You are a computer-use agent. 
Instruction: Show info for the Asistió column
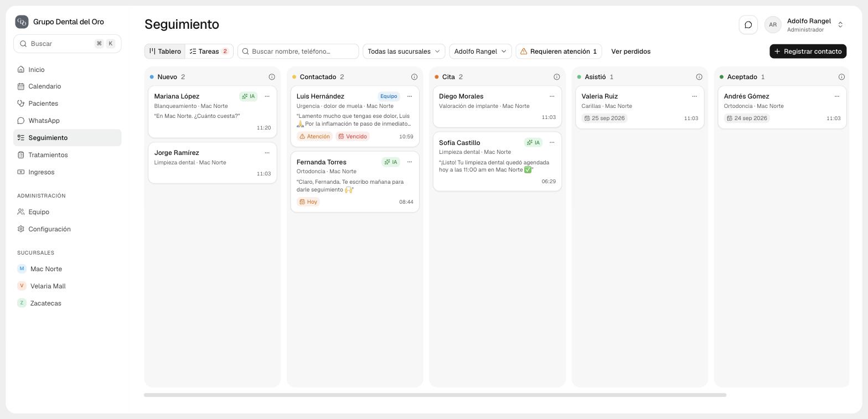pos(699,77)
